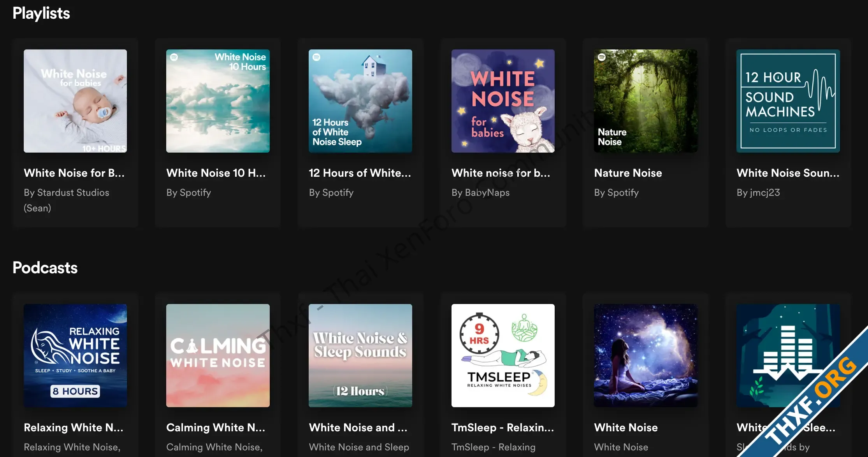Open galaxy girl White Noise podcast cover

[645, 355]
